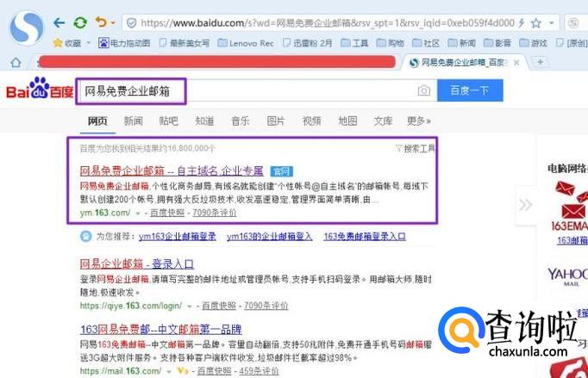Image resolution: width=588 pixels, height=378 pixels.
Task: Click the Baidu logo
Action: click(x=40, y=89)
